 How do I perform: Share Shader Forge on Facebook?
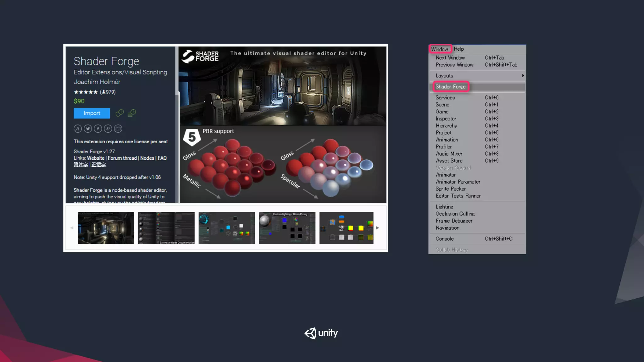click(98, 129)
